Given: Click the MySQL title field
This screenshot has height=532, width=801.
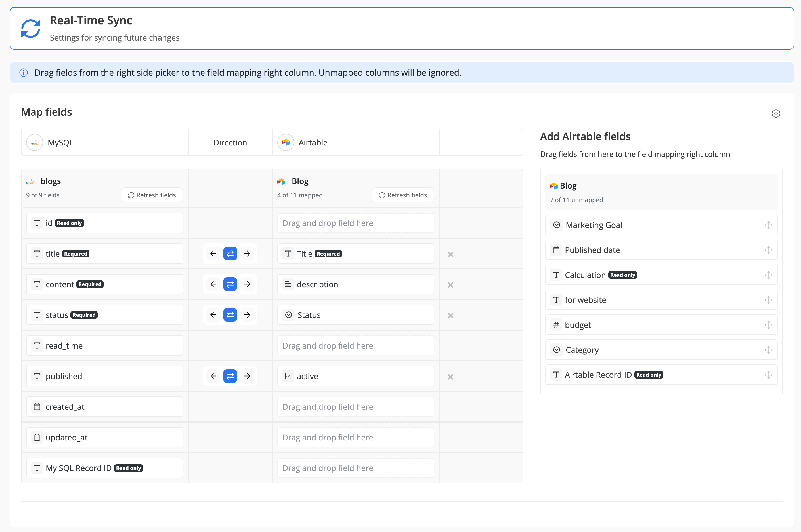Looking at the screenshot, I should coord(104,254).
